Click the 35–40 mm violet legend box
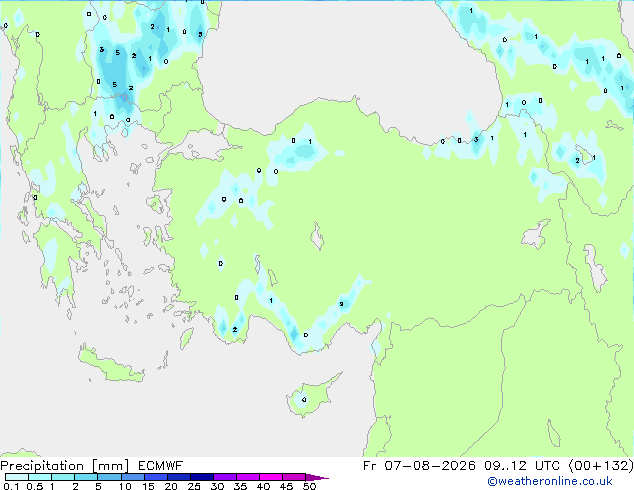This screenshot has height=490, width=634. 248,477
